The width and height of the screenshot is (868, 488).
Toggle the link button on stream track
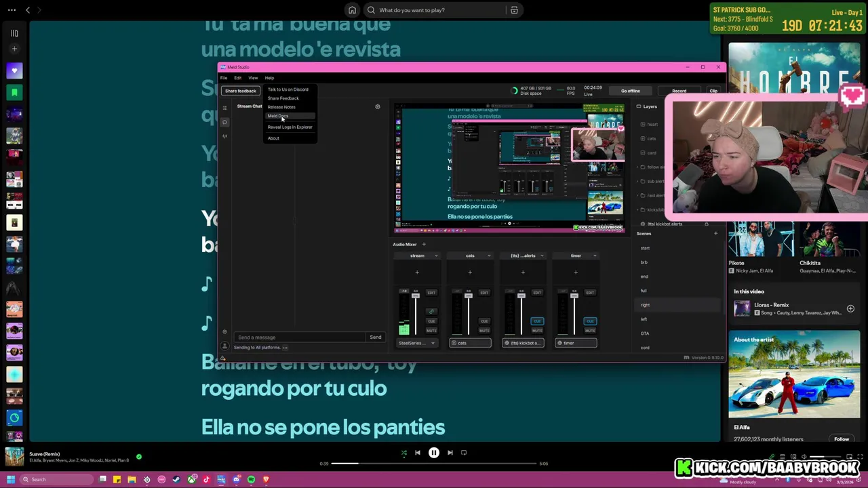(431, 312)
